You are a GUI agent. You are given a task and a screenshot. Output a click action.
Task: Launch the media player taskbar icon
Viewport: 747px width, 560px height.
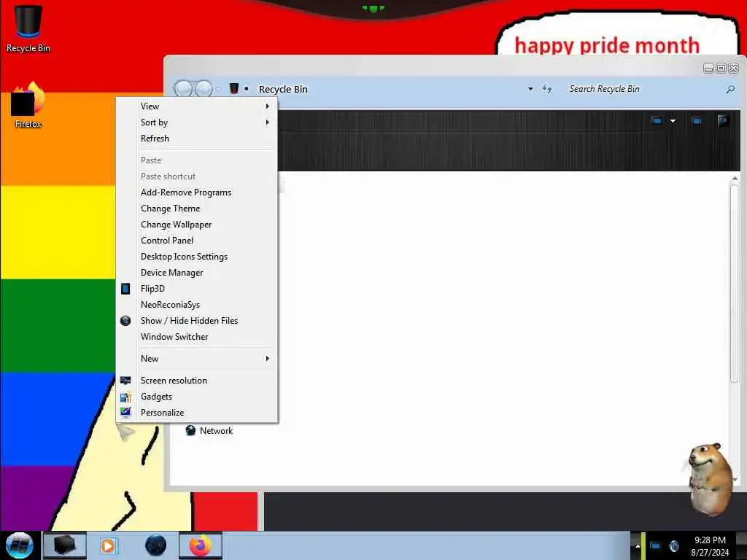pyautogui.click(x=108, y=545)
